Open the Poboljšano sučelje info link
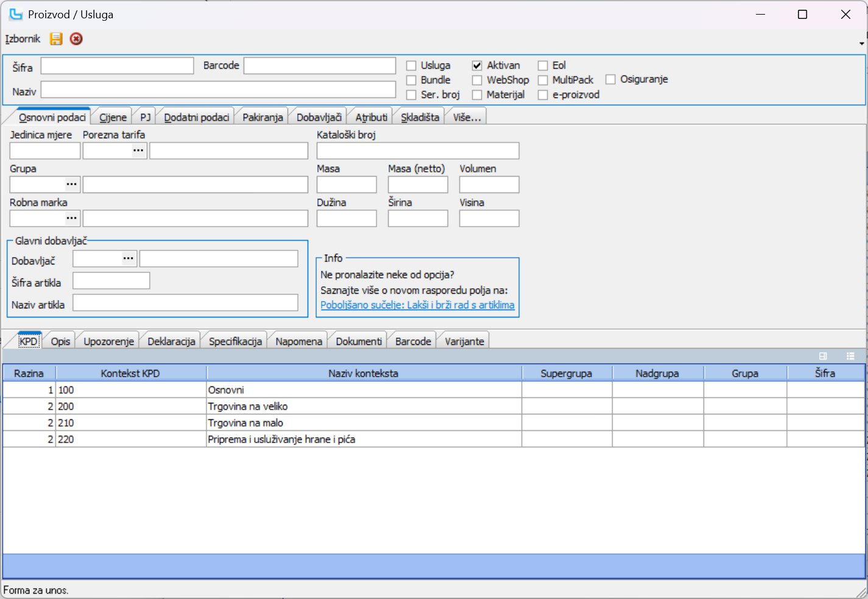Image resolution: width=868 pixels, height=599 pixels. click(417, 305)
